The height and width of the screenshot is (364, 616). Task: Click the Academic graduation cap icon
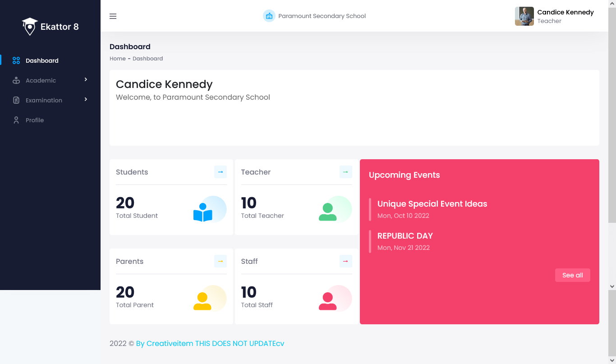16,80
